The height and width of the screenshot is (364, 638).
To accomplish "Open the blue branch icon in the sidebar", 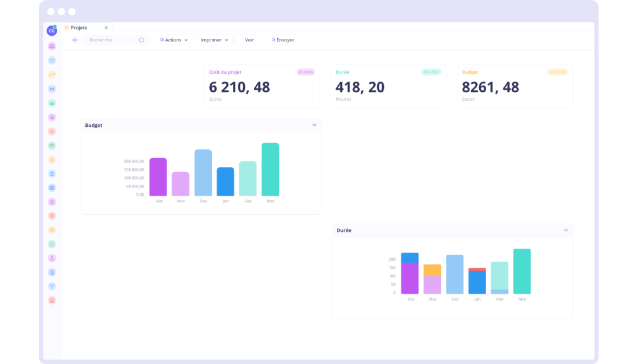I will click(x=52, y=286).
